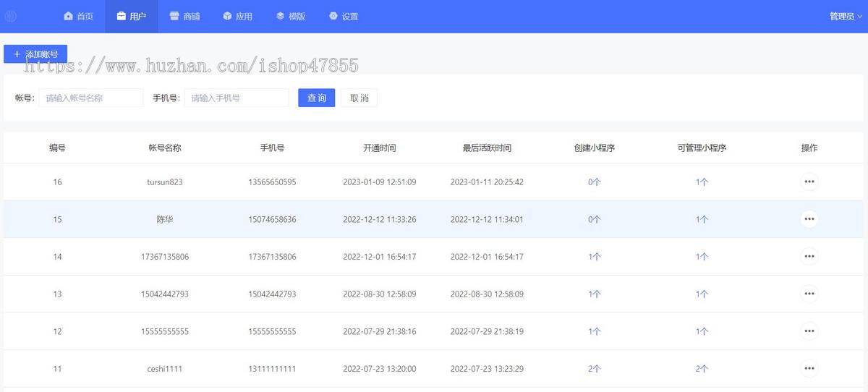Open 可管理小程序 count for tursun823
The width and height of the screenshot is (868, 392).
(702, 182)
